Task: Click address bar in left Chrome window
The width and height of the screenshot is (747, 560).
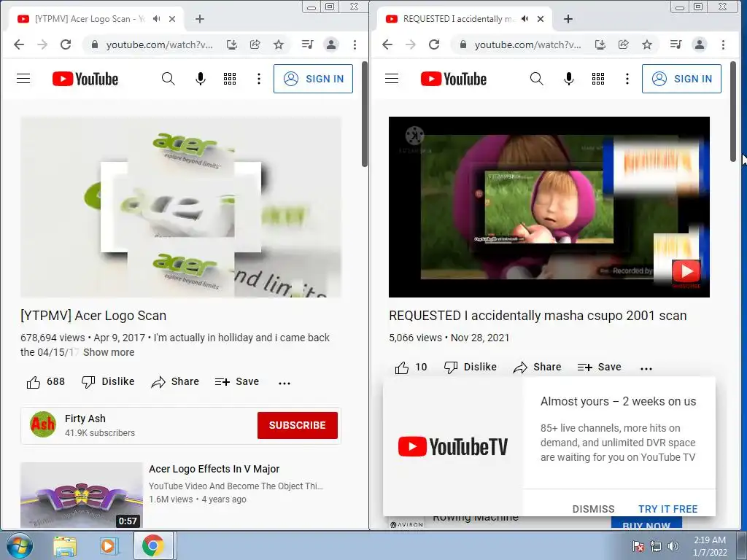Action: (158, 44)
